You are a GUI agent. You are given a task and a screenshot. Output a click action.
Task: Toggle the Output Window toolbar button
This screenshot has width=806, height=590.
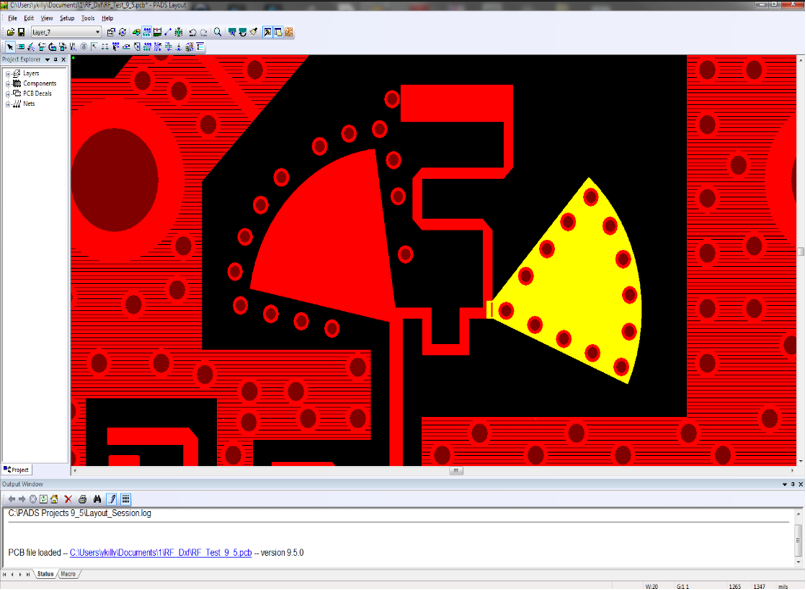point(268,32)
